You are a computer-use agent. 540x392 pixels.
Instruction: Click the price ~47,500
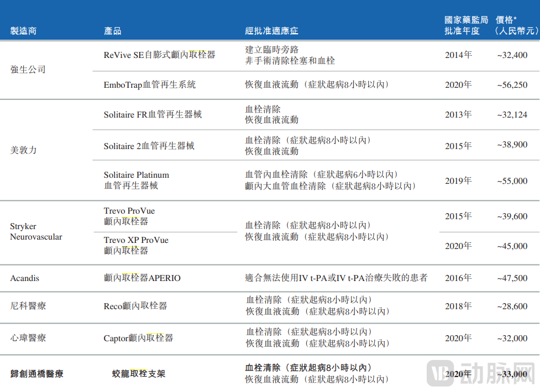[x=512, y=278]
